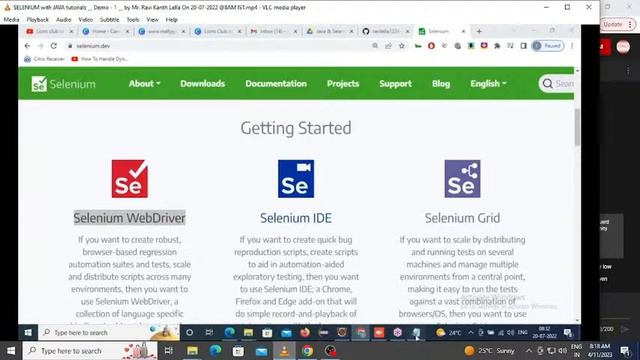640x360 pixels.
Task: Click the Chrome back arrow
Action: [27, 46]
